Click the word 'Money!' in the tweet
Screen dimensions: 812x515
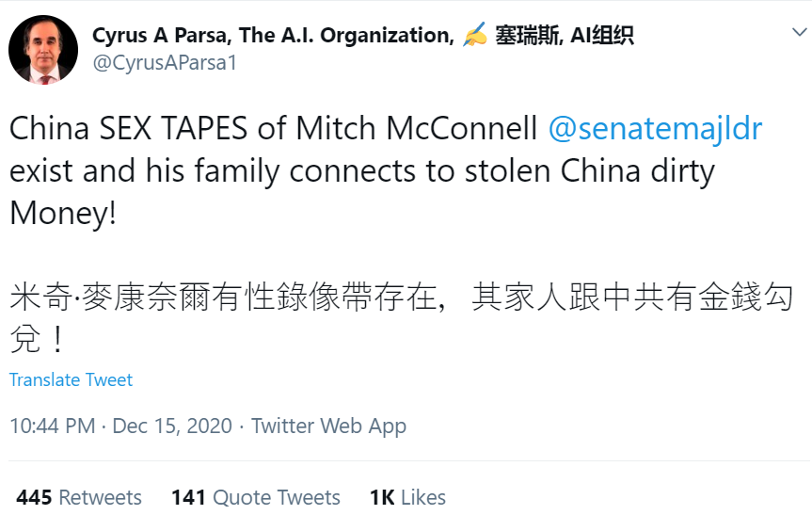(x=63, y=212)
